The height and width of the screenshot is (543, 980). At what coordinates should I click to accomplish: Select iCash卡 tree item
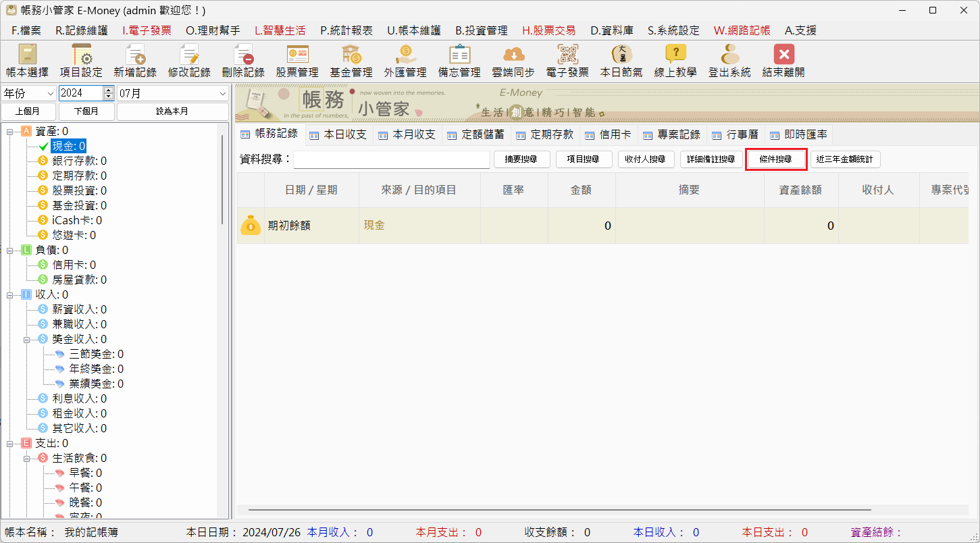coord(77,220)
